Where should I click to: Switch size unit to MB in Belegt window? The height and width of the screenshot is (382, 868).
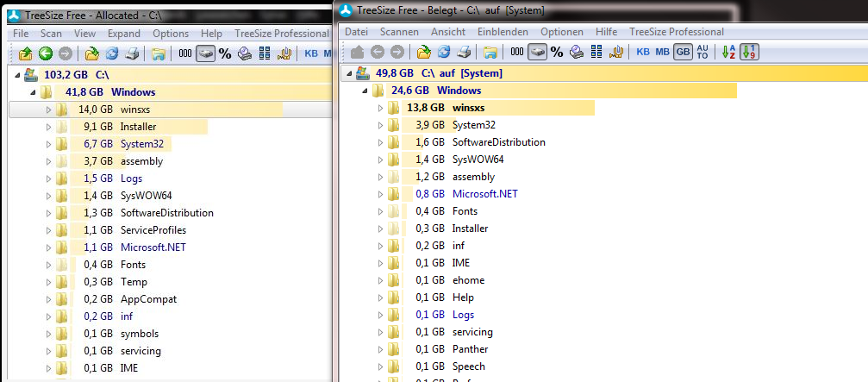pyautogui.click(x=663, y=52)
